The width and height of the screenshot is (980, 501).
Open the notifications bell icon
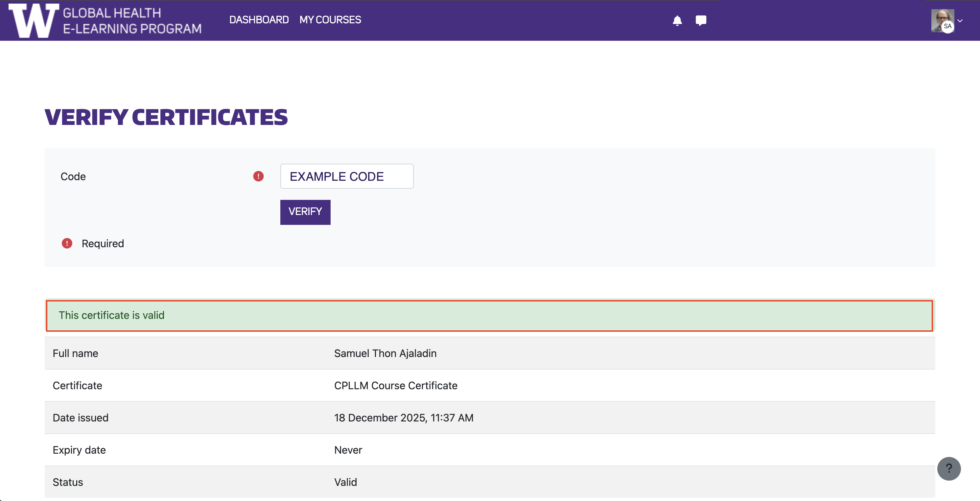coord(677,20)
